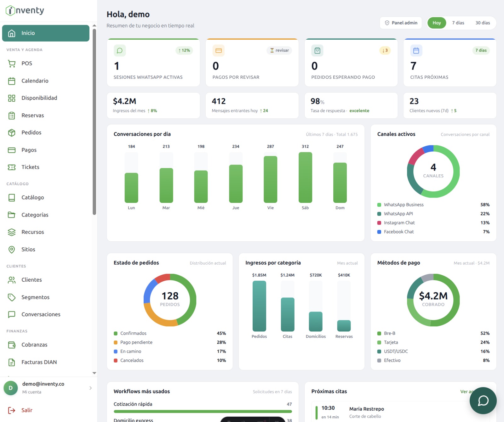Click the "Tasa de respuesta" 98% card
The width and height of the screenshot is (504, 422).
pyautogui.click(x=351, y=105)
